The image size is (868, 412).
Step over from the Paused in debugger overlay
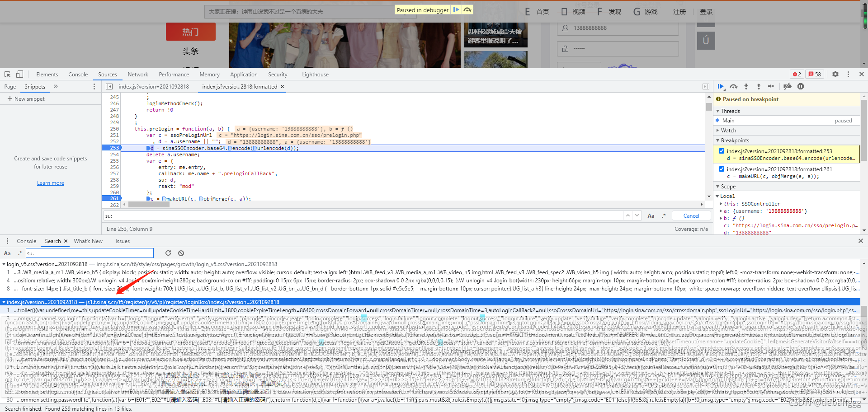467,9
